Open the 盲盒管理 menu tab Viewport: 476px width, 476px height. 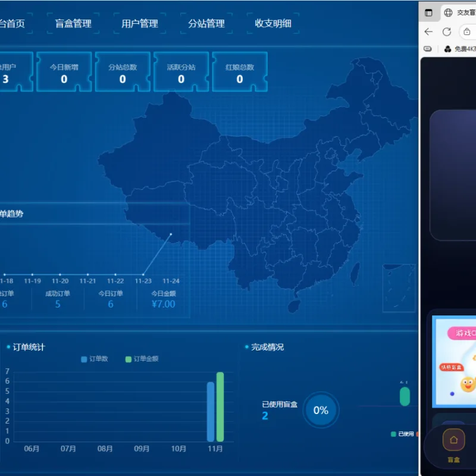pyautogui.click(x=73, y=23)
